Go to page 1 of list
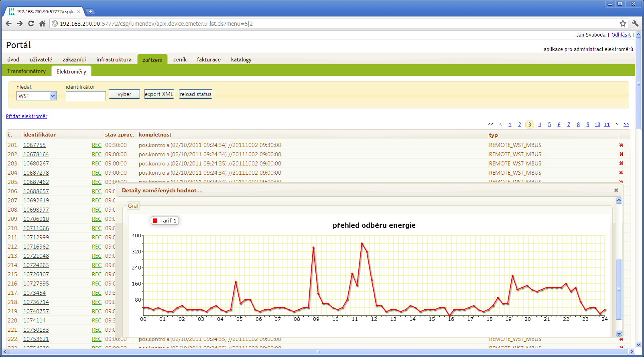This screenshot has height=357, width=644. tap(510, 124)
